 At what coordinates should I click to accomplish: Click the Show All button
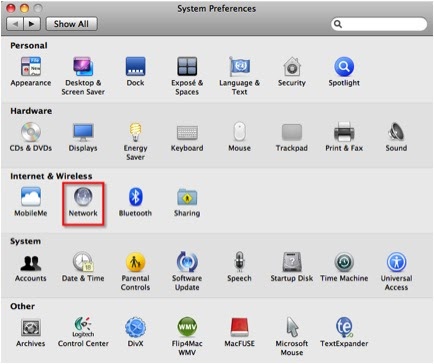click(71, 24)
